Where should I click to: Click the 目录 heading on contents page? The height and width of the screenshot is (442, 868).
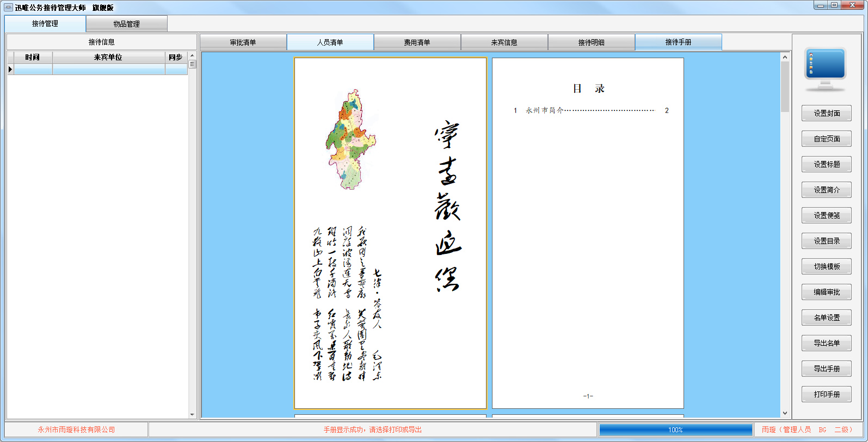click(x=588, y=89)
